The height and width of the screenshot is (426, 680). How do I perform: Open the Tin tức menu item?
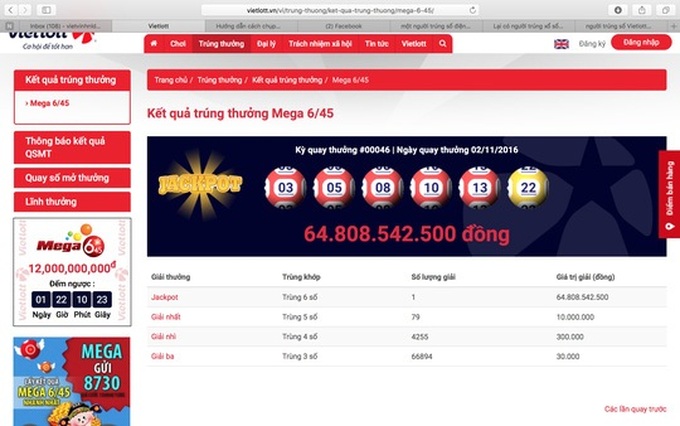pyautogui.click(x=376, y=43)
